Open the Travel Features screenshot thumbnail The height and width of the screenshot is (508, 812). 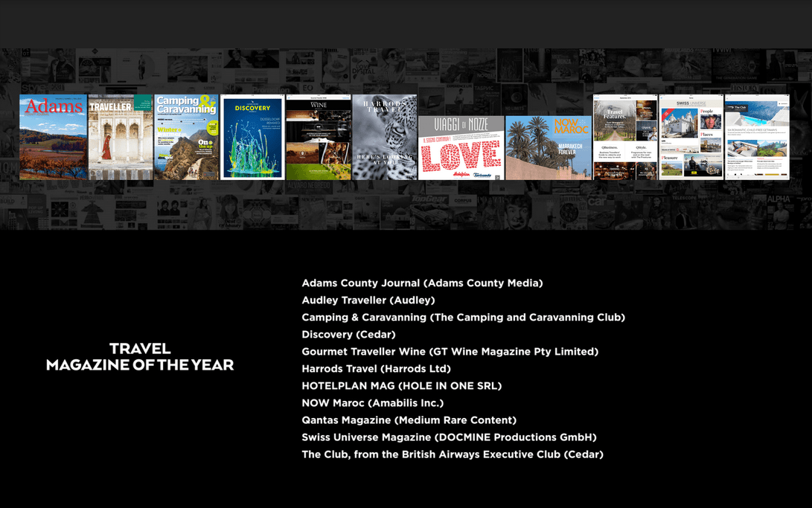pos(625,137)
